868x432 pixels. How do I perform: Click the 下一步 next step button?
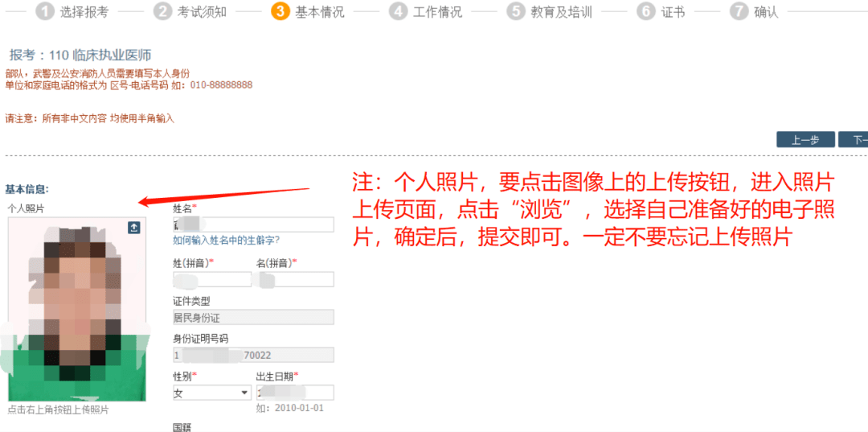point(855,140)
